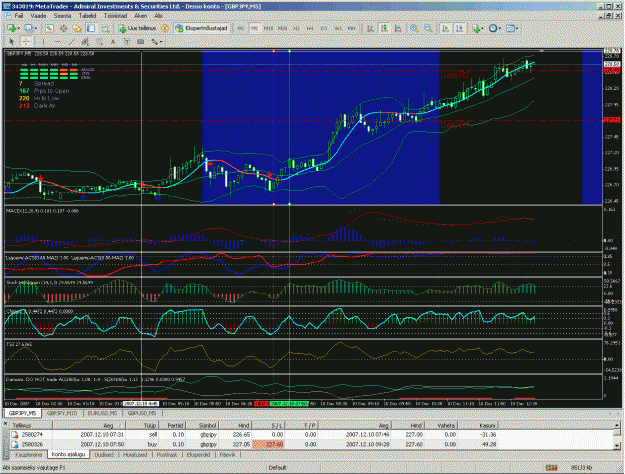
Task: Select the M1 timeframe button
Action: pyautogui.click(x=240, y=28)
